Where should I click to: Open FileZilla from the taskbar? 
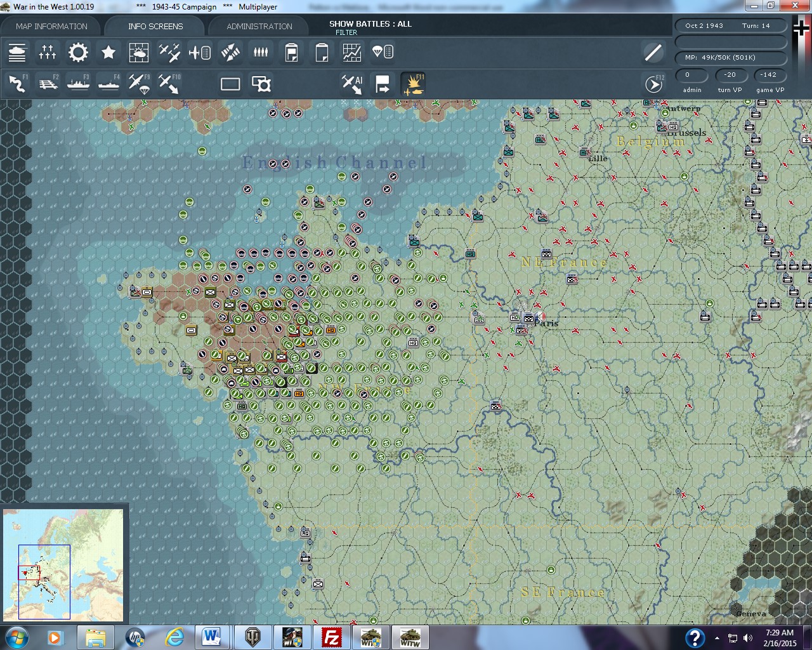(332, 637)
